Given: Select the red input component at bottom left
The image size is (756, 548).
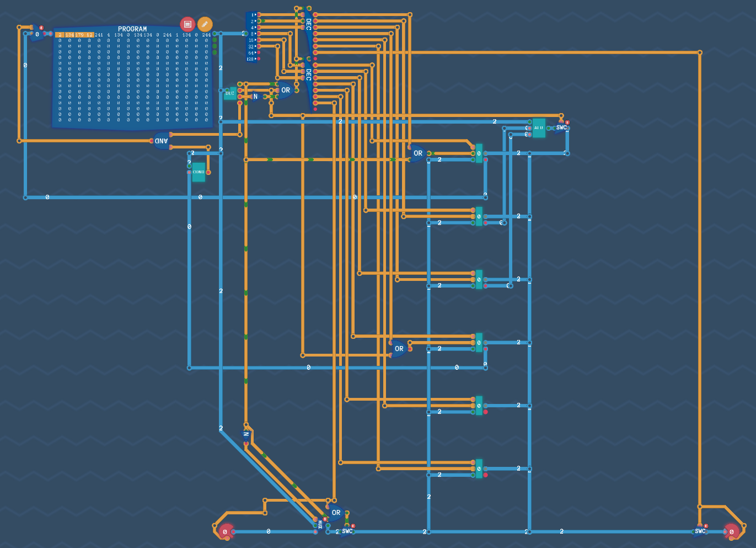Looking at the screenshot, I should 226,531.
